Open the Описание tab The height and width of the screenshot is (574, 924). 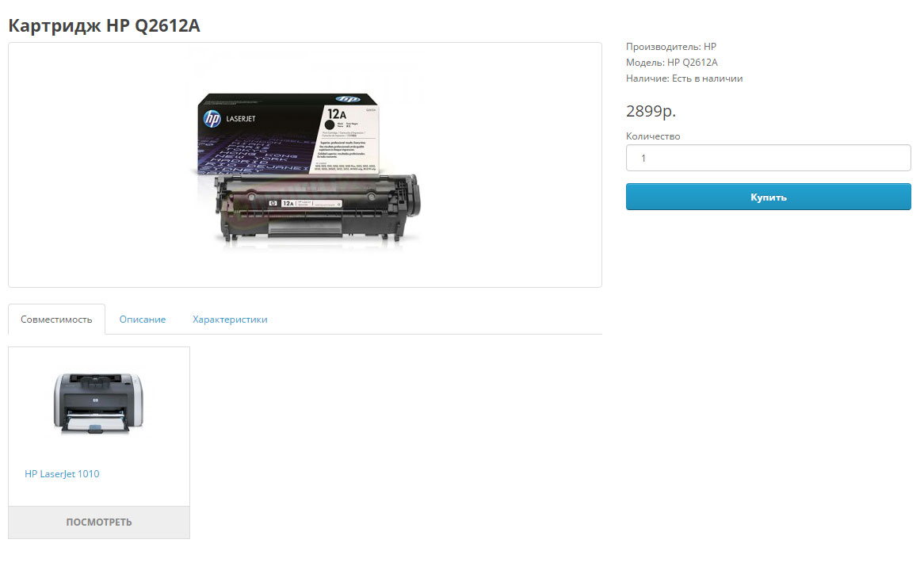pyautogui.click(x=143, y=319)
